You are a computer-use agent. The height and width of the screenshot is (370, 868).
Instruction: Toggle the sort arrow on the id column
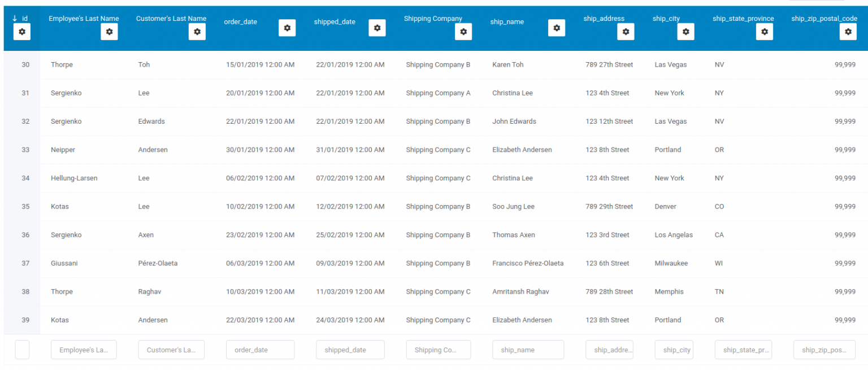(14, 18)
